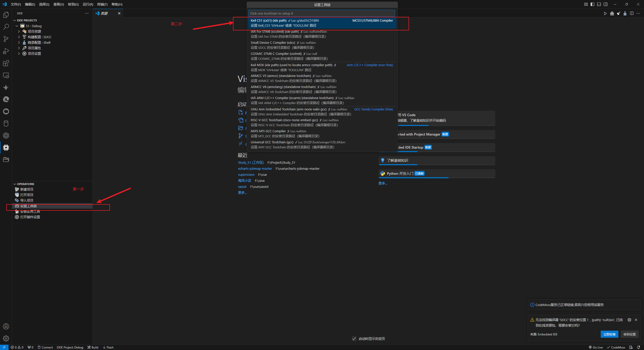Open recent project echarts-jobmap-master

[255, 168]
